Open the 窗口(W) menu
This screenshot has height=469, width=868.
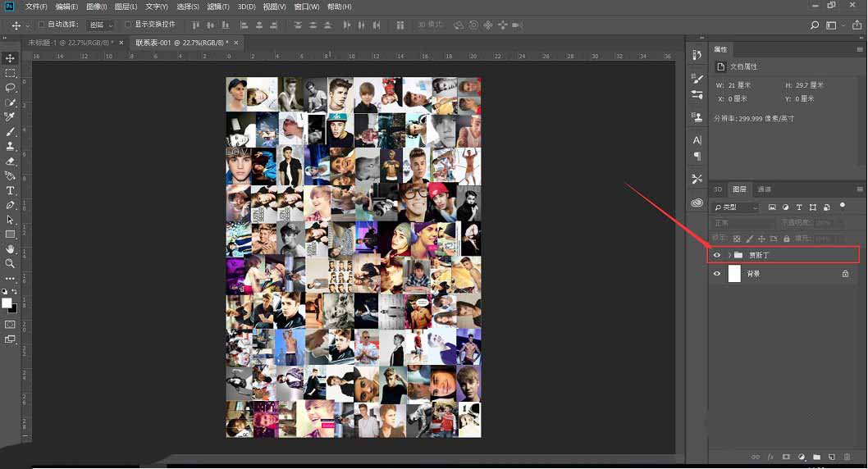tap(307, 7)
